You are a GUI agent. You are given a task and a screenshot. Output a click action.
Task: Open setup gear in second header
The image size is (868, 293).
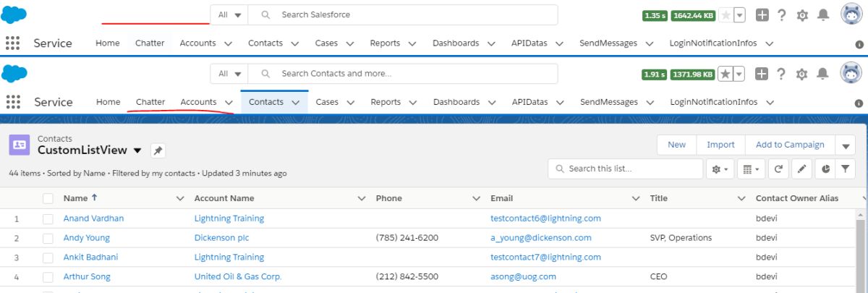tap(801, 74)
